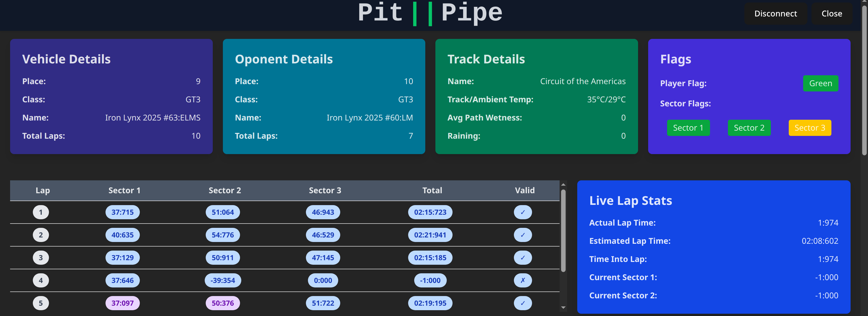Click the lap 2 number circle

(41, 235)
